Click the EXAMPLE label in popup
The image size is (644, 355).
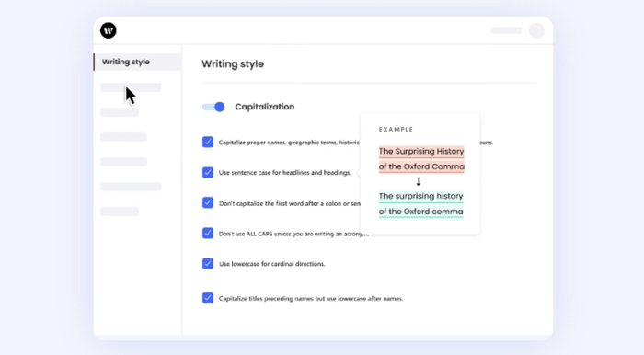pos(396,130)
